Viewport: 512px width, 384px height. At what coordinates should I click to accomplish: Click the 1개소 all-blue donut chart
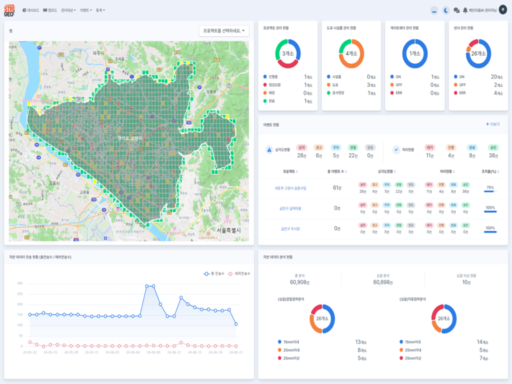point(415,53)
